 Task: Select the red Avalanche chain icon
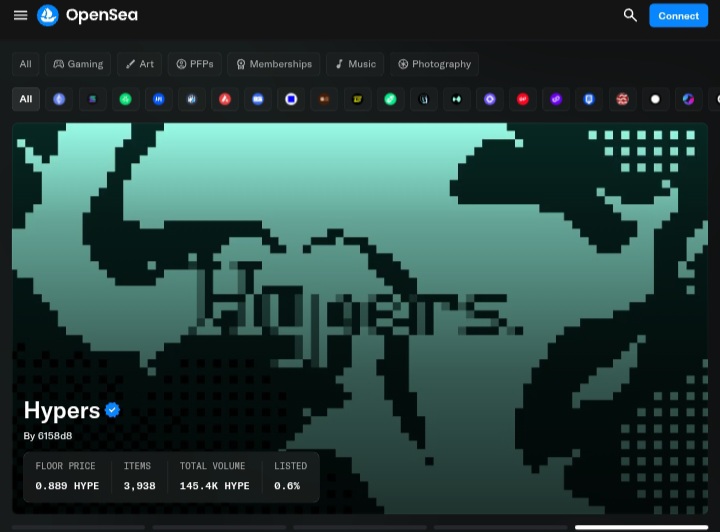(x=225, y=99)
